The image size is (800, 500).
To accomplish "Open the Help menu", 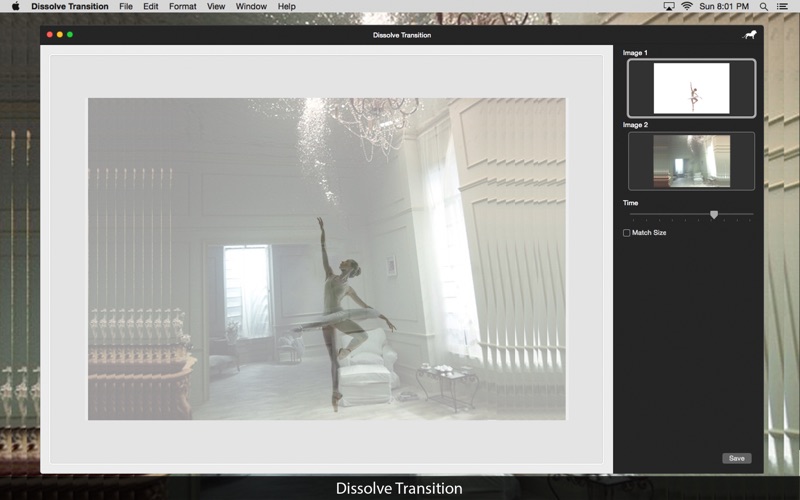I will tap(286, 6).
